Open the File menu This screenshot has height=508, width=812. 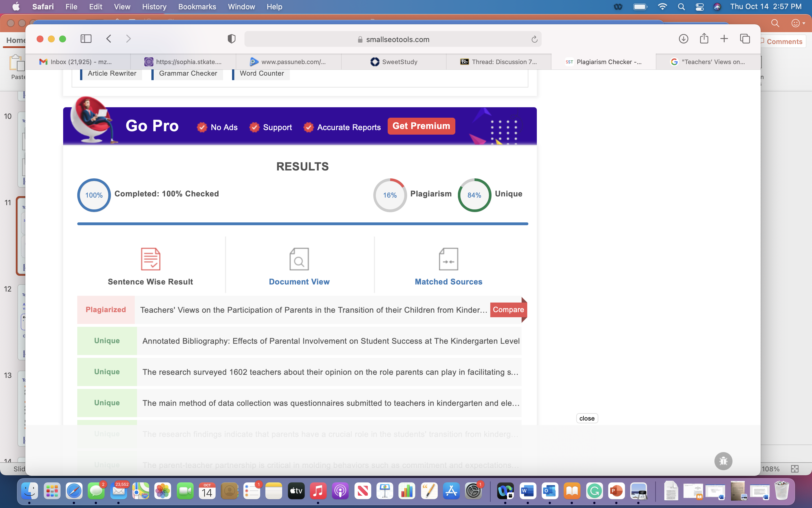coord(71,7)
